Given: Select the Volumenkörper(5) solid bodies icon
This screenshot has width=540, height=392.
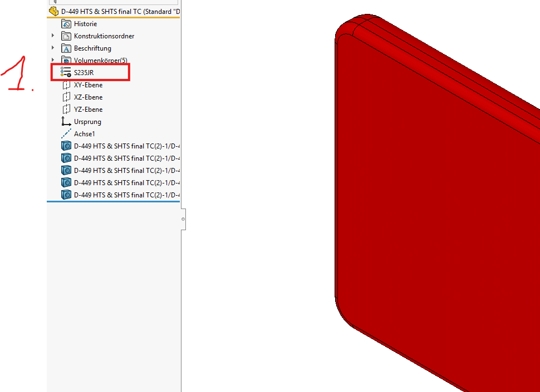Looking at the screenshot, I should 66,61.
